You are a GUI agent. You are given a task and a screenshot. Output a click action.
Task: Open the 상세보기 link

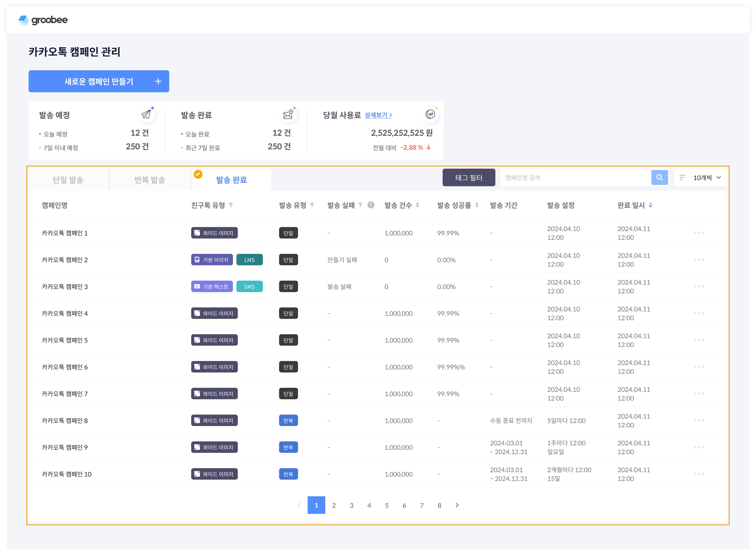[x=378, y=115]
